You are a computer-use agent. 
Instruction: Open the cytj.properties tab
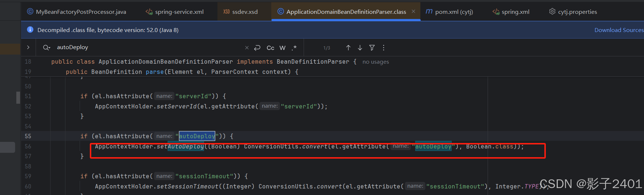click(x=573, y=12)
